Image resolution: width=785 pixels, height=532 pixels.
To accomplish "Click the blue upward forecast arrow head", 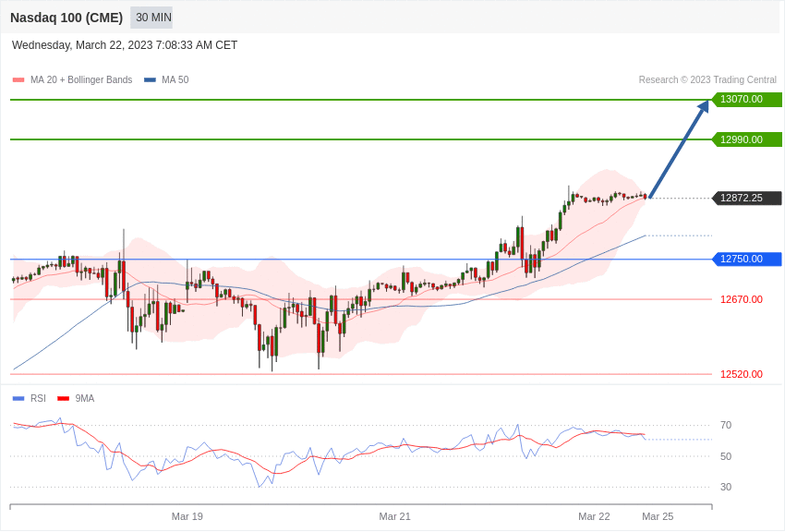I will 704,106.
